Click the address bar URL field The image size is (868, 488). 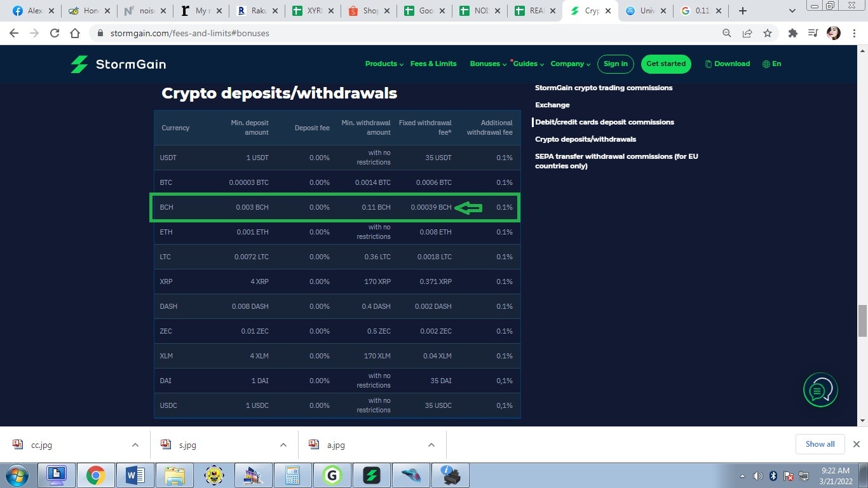click(x=407, y=33)
